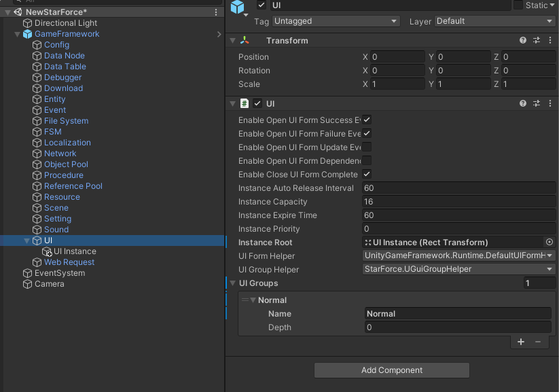559x392 pixels.
Task: Click the group Name field containing Normal
Action: 458,313
